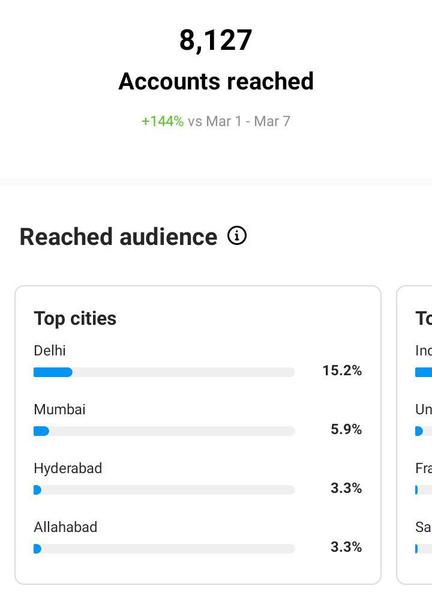Viewport: 432px width, 598px height.
Task: Select the Mumbai city label
Action: [x=59, y=409]
